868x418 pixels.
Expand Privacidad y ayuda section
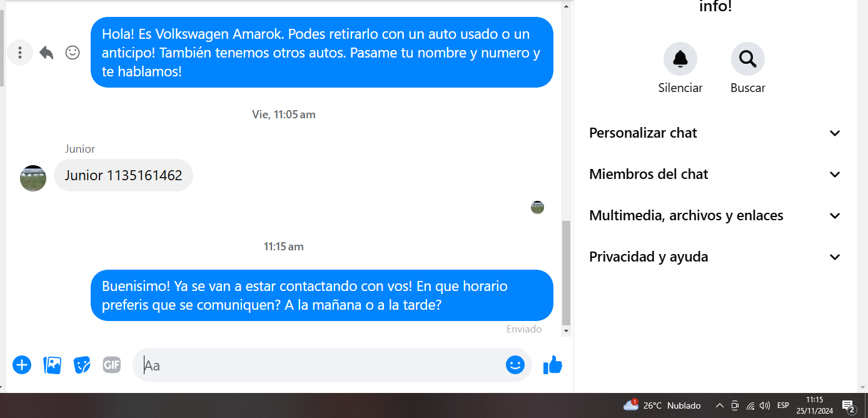[715, 257]
